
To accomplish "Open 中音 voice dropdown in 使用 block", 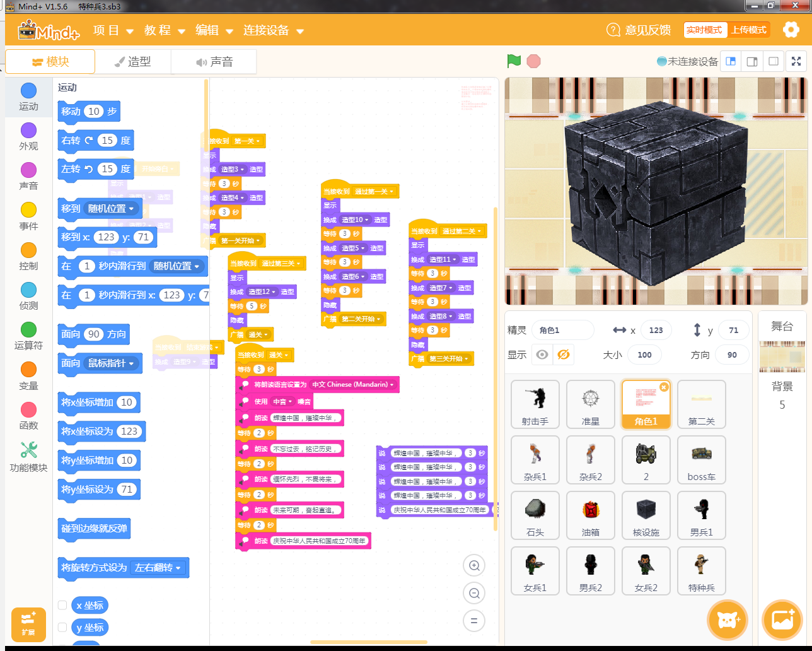I will coord(283,401).
